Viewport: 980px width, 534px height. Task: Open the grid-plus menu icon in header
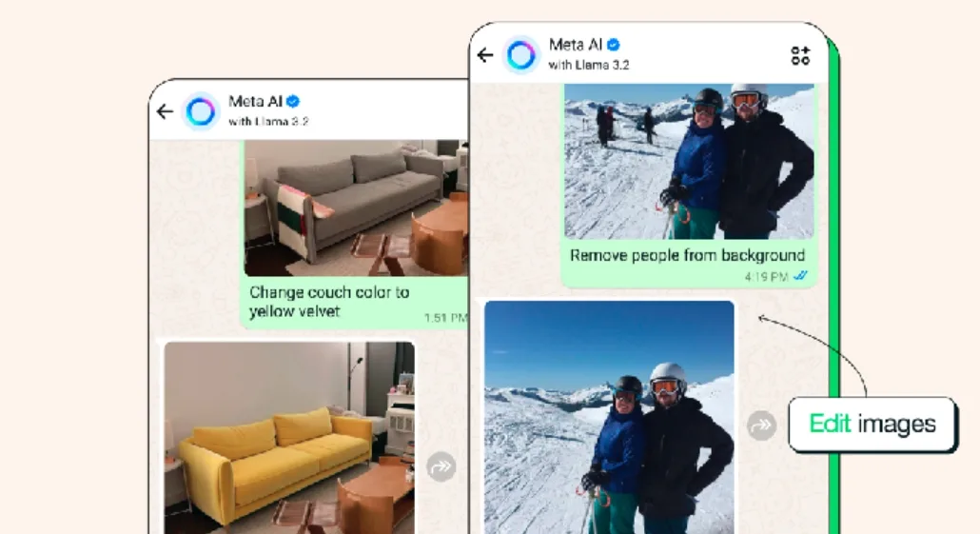click(x=800, y=55)
